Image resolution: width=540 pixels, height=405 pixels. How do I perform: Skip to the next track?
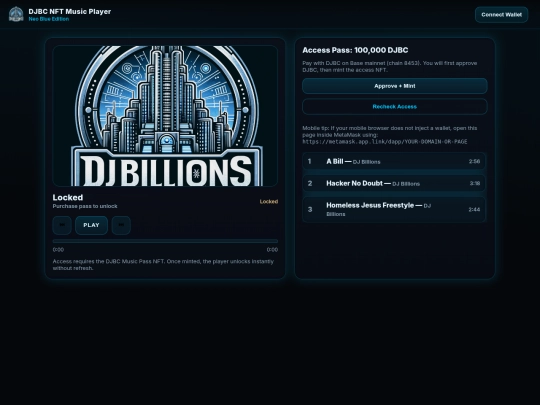[121, 225]
